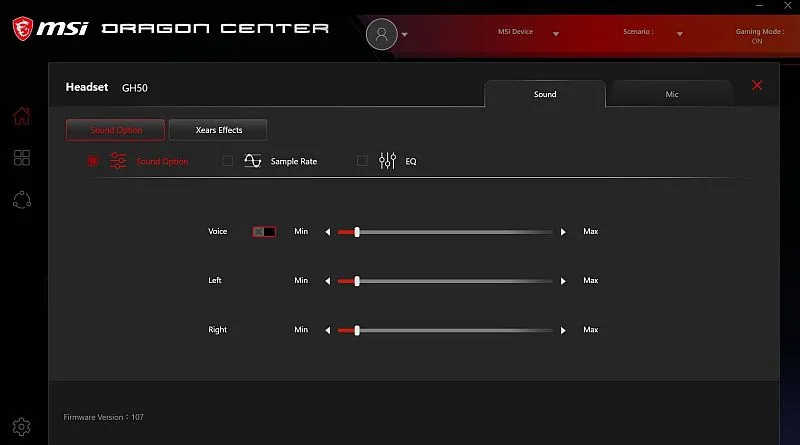Open the features grid icon in sidebar
The width and height of the screenshot is (800, 445).
[21, 158]
